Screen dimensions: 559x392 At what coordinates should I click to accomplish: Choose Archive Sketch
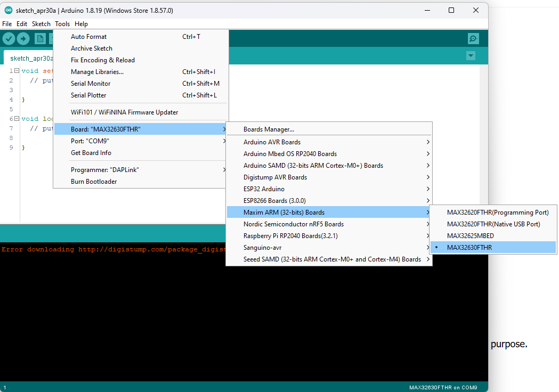[141, 48]
